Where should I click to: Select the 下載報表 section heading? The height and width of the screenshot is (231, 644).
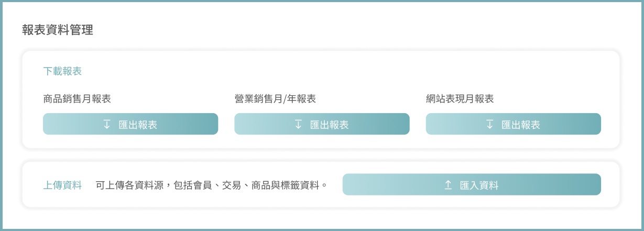point(62,71)
